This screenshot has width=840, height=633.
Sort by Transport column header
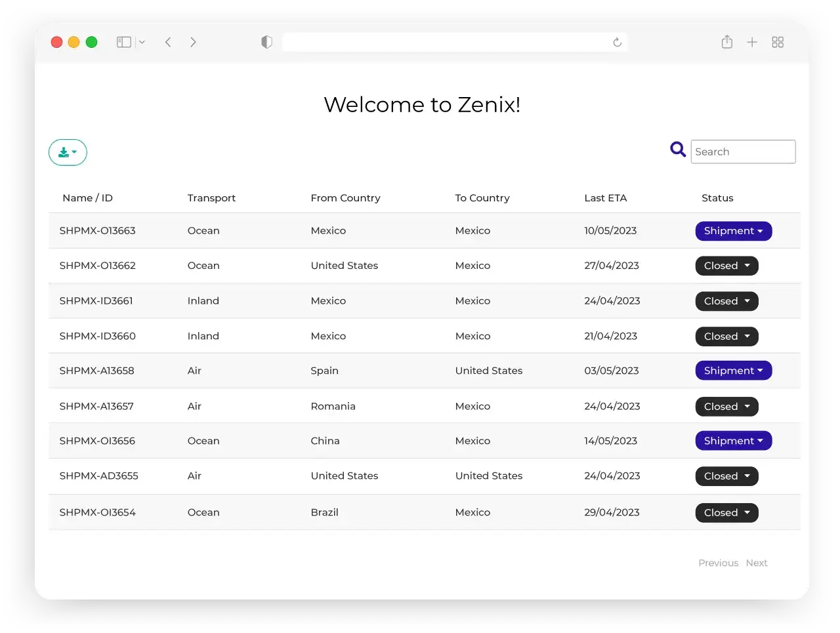click(211, 198)
